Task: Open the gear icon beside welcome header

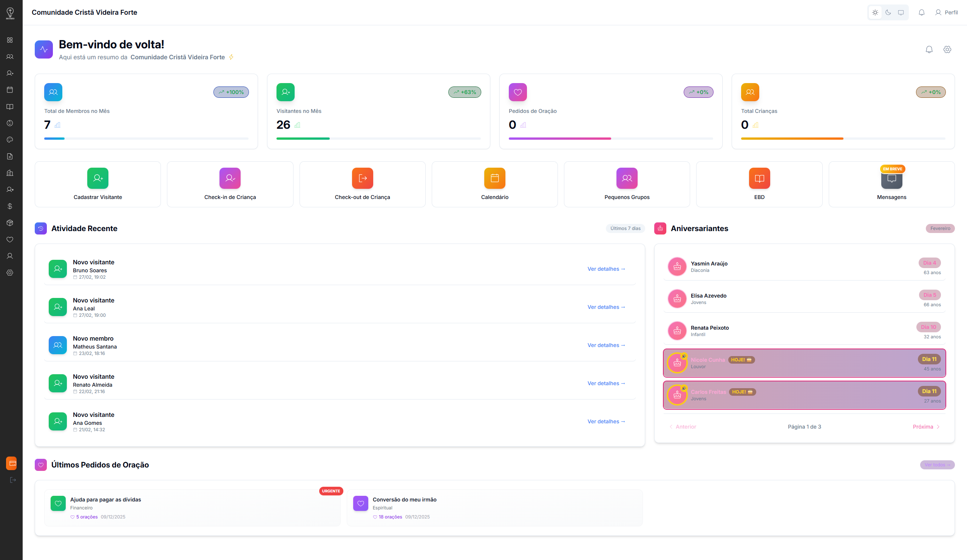Action: pyautogui.click(x=947, y=49)
